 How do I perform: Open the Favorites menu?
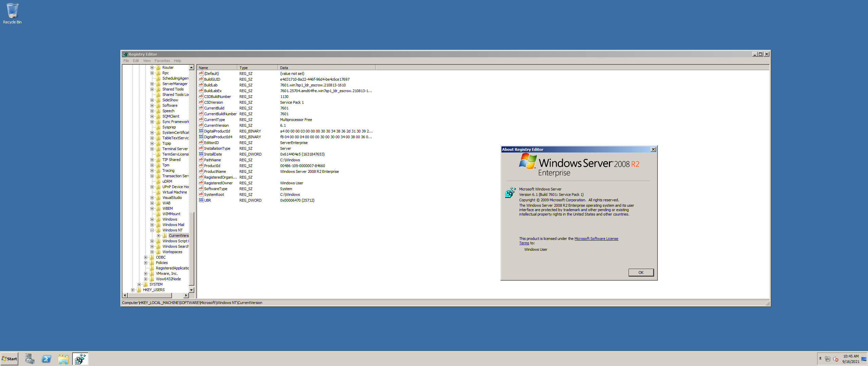(162, 61)
